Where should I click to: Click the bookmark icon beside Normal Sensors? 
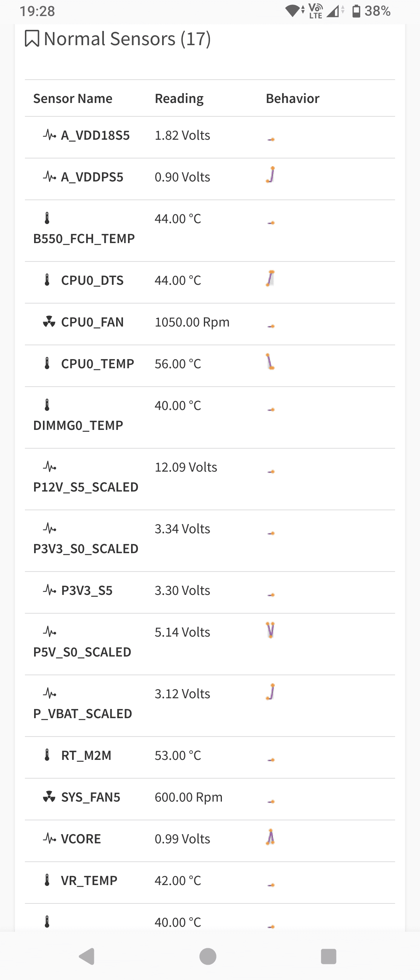[32, 39]
